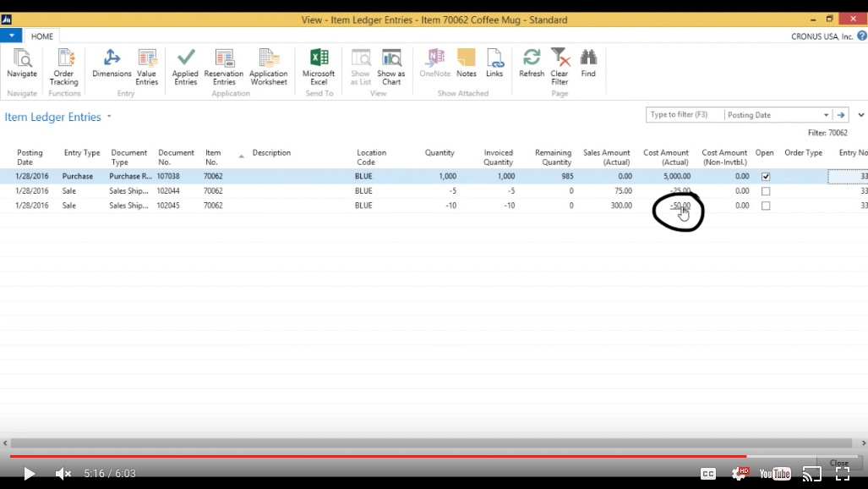Apply filter with the arrow button
Image resolution: width=868 pixels, height=489 pixels.
click(x=841, y=115)
